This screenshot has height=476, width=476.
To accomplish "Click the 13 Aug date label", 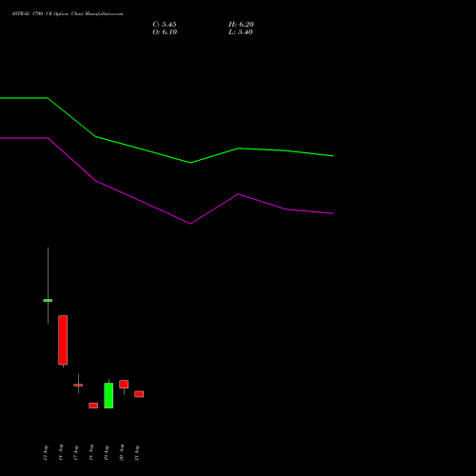I will coord(46,453).
